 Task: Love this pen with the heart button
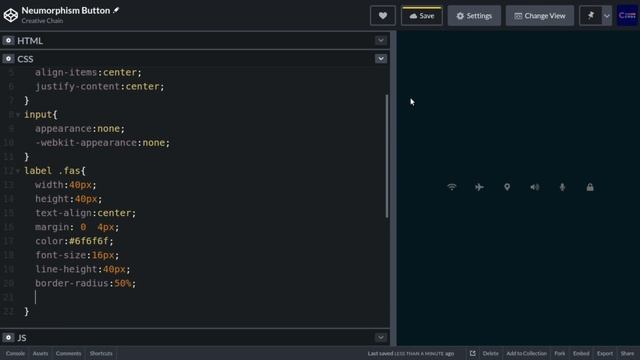click(382, 16)
